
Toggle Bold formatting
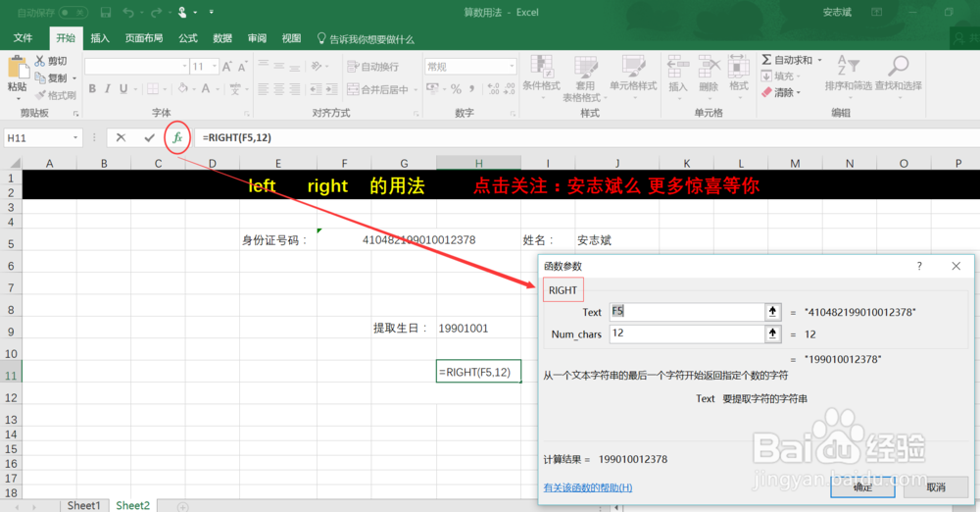click(92, 89)
